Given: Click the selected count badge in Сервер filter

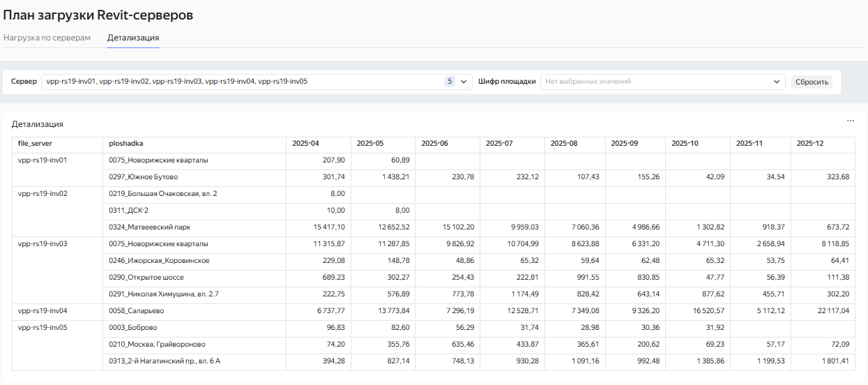Looking at the screenshot, I should tap(450, 82).
